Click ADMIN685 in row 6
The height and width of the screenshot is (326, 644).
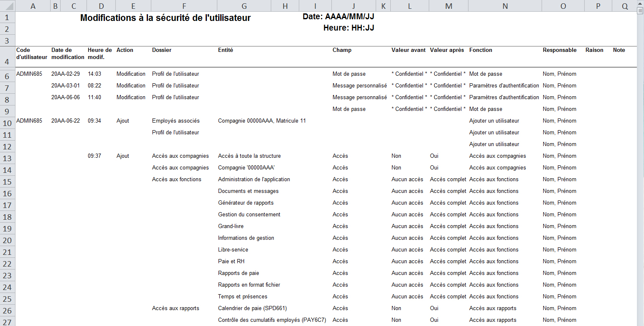coord(29,74)
